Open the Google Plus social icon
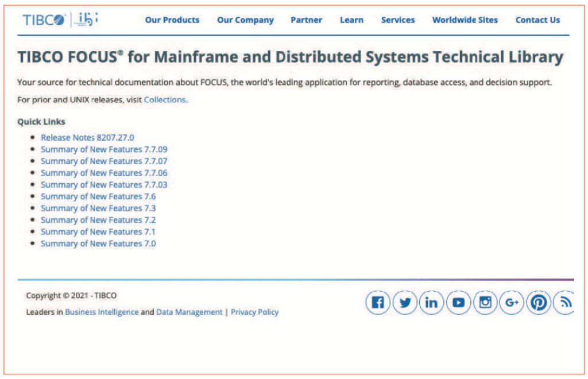 pyautogui.click(x=512, y=303)
